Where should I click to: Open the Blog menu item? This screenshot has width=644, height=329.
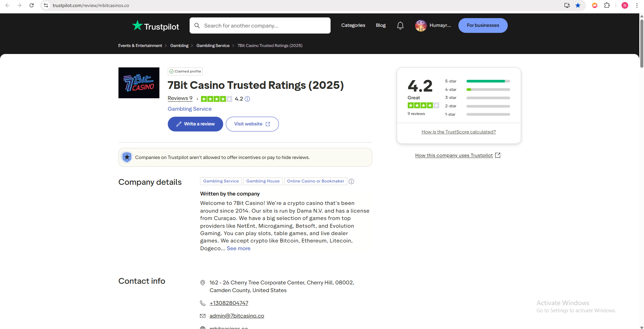tap(381, 25)
